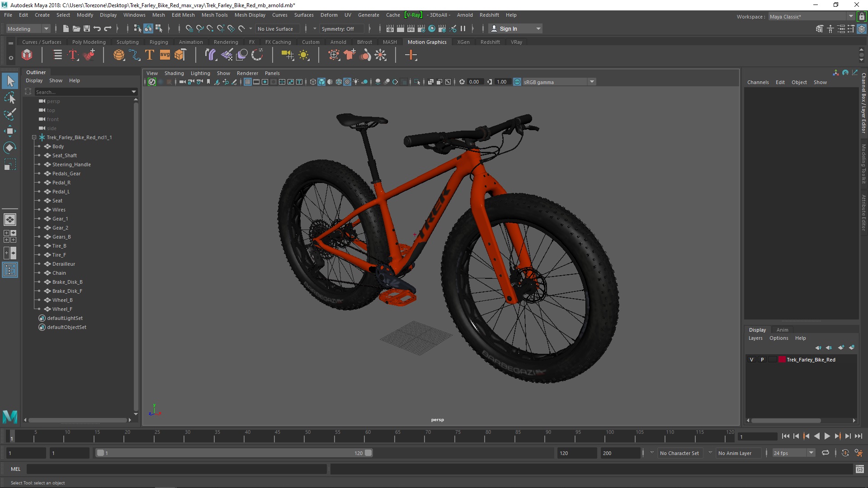
Task: Toggle visibility V of Trek_Farley_Bike_Red layer
Action: pyautogui.click(x=751, y=360)
